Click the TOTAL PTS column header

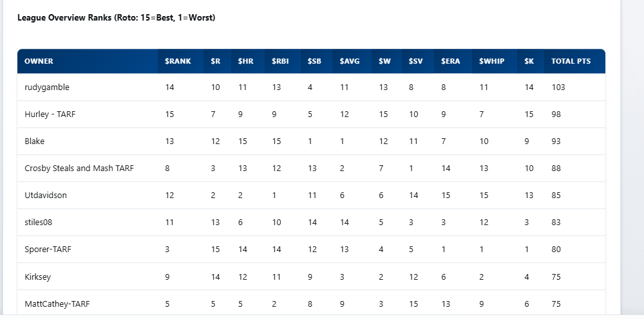pos(571,62)
